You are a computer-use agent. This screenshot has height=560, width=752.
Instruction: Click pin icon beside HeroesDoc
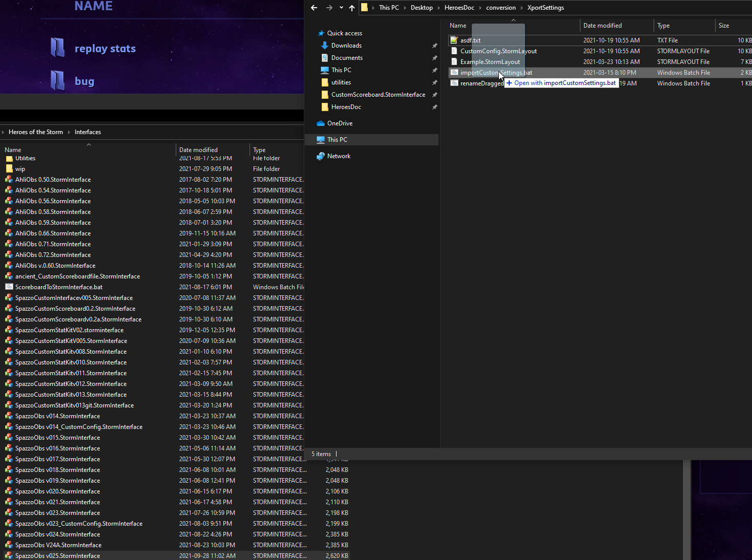tap(434, 107)
